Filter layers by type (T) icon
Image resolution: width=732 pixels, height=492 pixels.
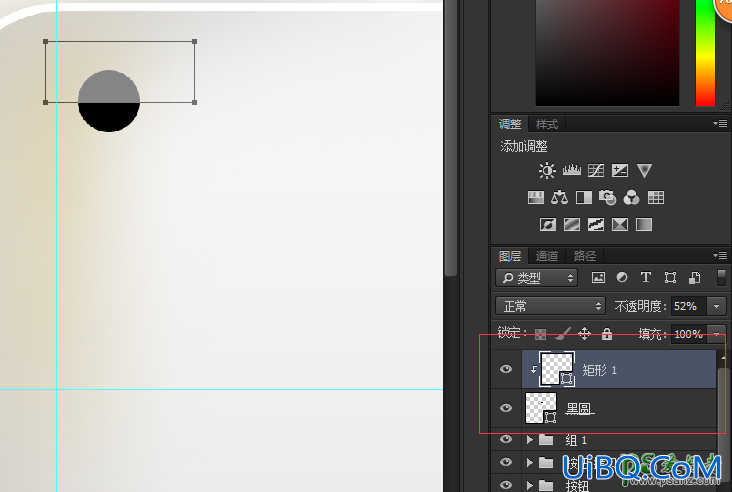646,278
